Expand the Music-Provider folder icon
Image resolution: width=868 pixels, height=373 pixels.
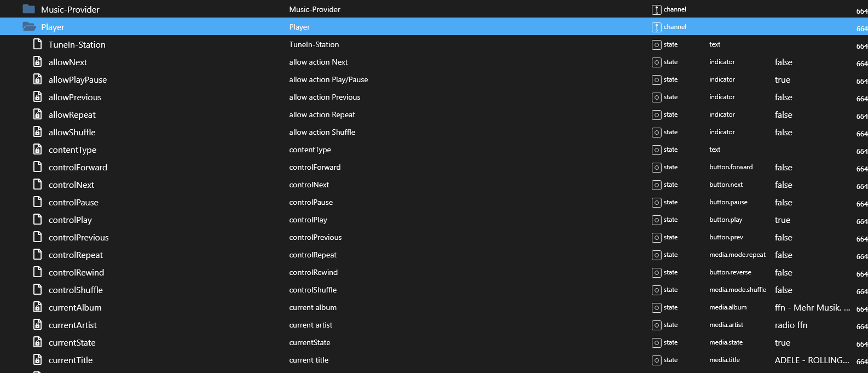[29, 9]
